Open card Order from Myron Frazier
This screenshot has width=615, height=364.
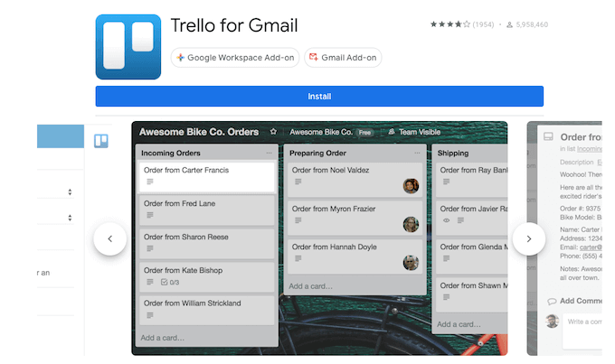[355, 218]
